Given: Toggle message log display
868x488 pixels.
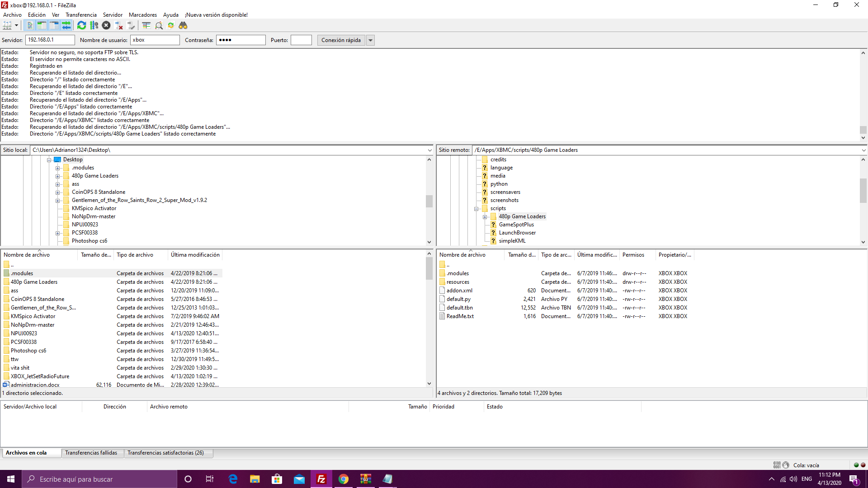Looking at the screenshot, I should pyautogui.click(x=30, y=25).
